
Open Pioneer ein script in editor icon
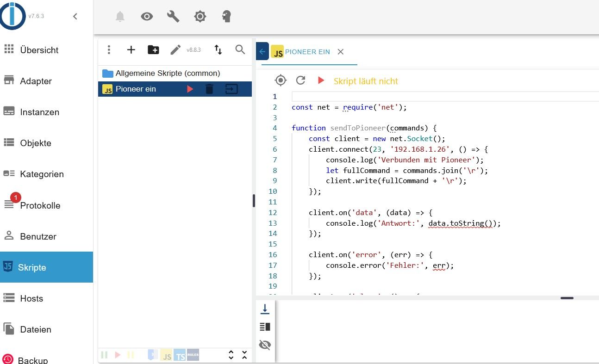tap(231, 89)
